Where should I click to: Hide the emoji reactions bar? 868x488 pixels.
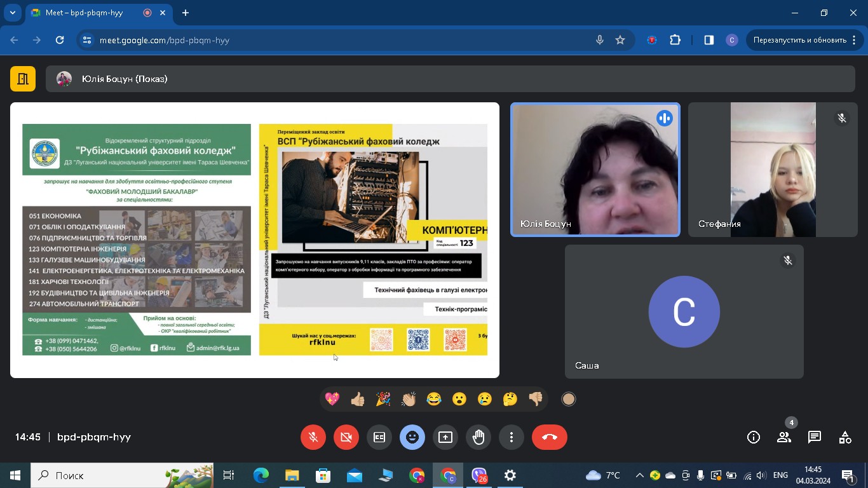(412, 437)
